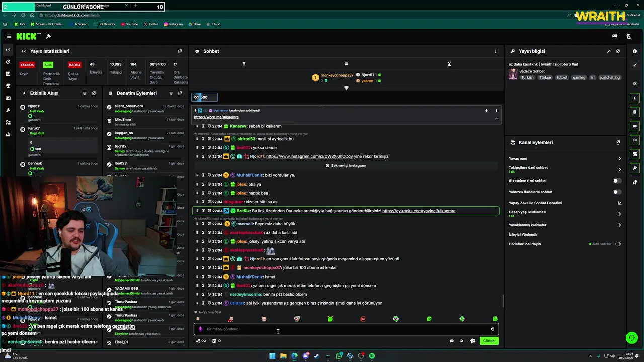Image resolution: width=644 pixels, height=362 pixels.
Task: Open AdSquad bookmark
Action: 78,24
